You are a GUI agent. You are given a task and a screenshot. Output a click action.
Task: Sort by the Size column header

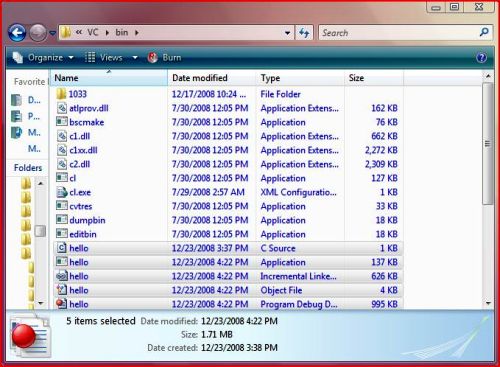point(374,78)
